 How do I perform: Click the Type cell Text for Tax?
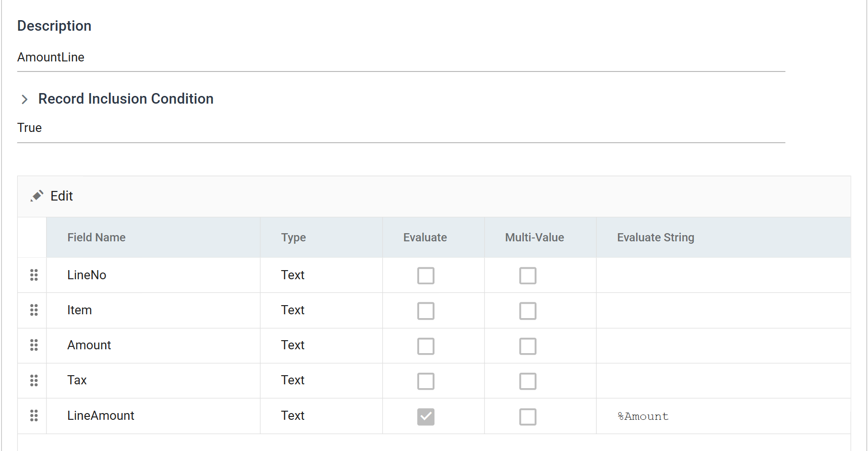tap(321, 380)
